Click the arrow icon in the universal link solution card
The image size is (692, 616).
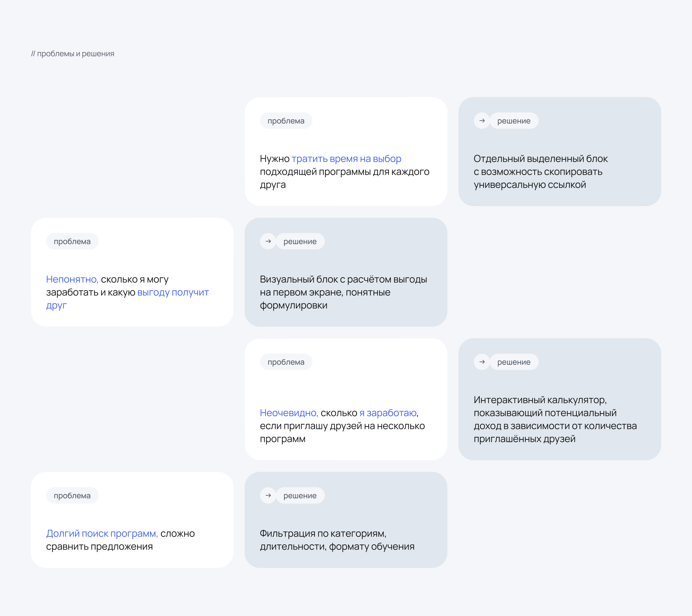click(x=482, y=121)
